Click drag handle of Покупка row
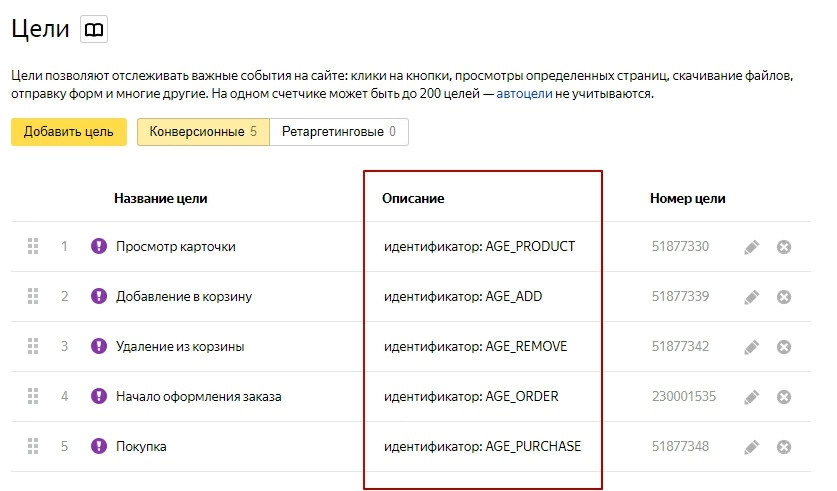837x491 pixels. [x=32, y=447]
